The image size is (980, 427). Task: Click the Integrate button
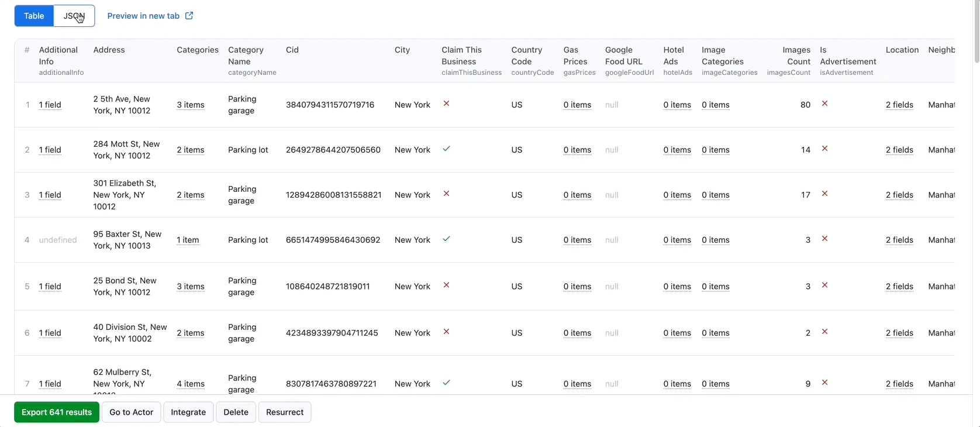(x=188, y=412)
